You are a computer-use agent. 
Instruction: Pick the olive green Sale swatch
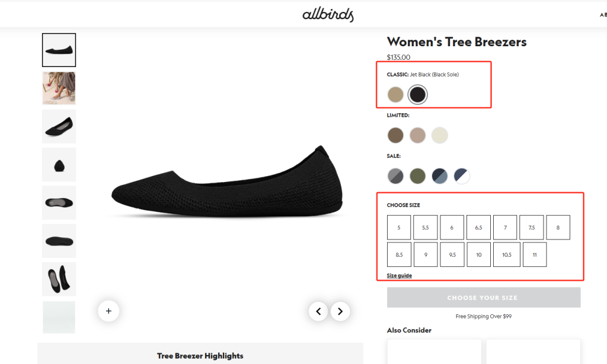(x=418, y=176)
